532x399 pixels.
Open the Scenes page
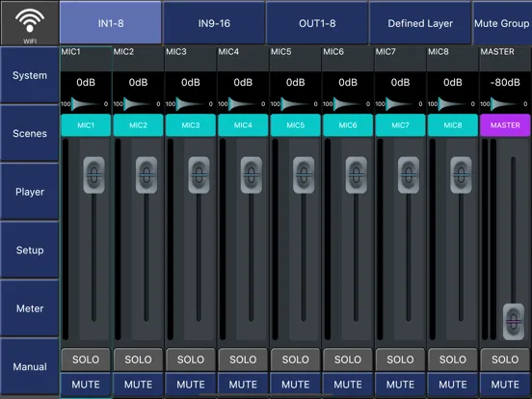[x=30, y=133]
